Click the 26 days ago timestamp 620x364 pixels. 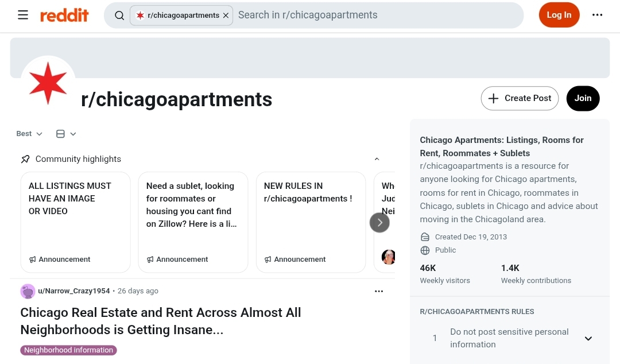pyautogui.click(x=138, y=291)
